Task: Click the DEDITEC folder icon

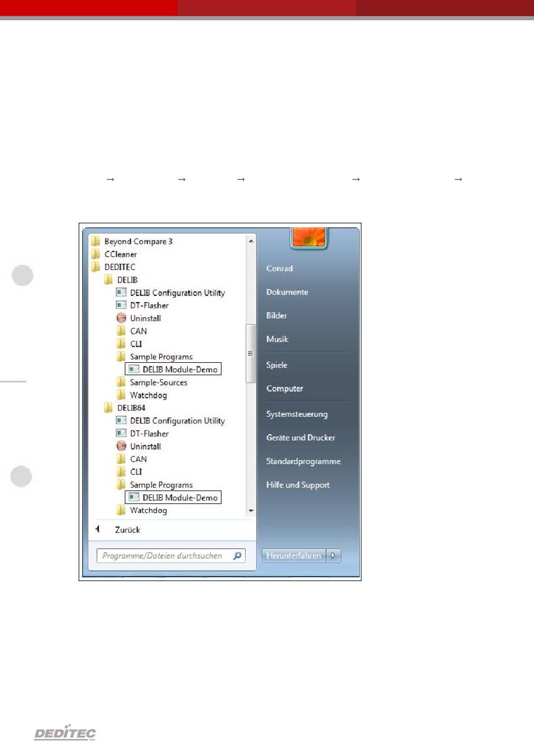Action: (96, 267)
